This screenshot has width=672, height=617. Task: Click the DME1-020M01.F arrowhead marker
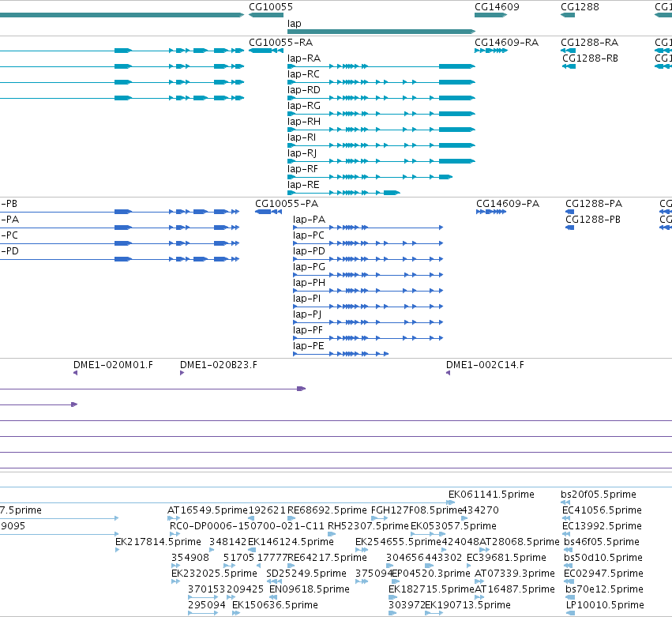click(x=76, y=373)
